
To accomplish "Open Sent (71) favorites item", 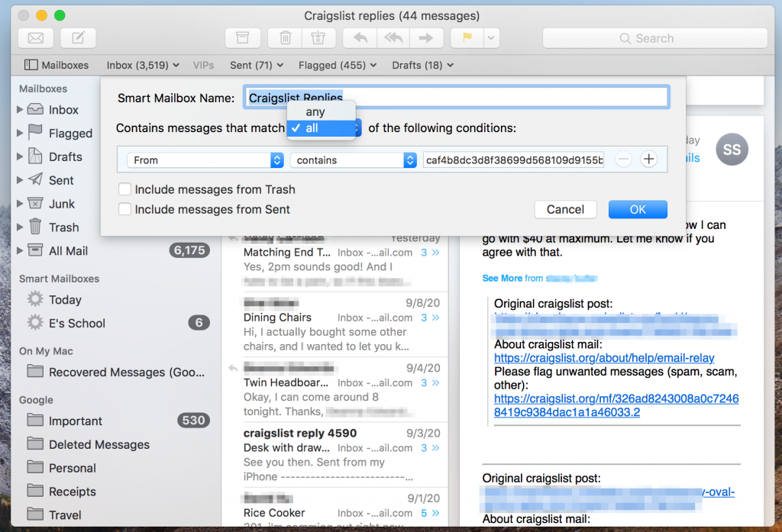I will 257,66.
